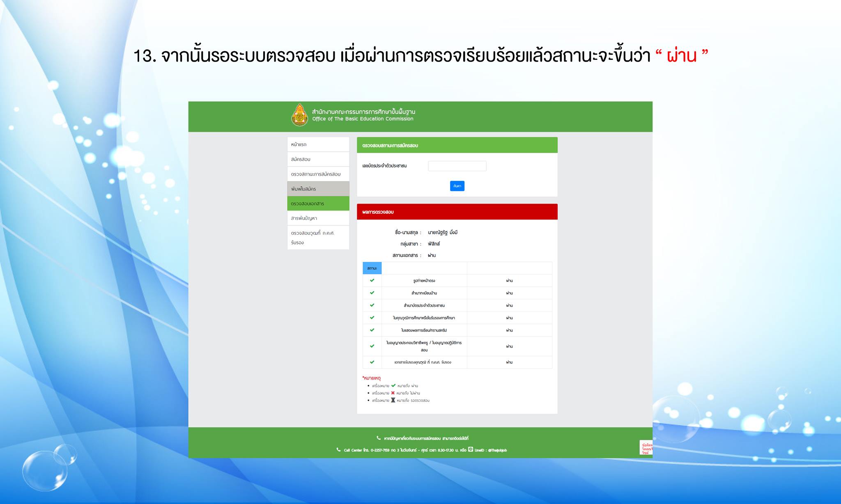
Task: Click checkmark for เอกสารรับรองคุณวุฒิ ก.ค.ศ. row
Action: (372, 362)
